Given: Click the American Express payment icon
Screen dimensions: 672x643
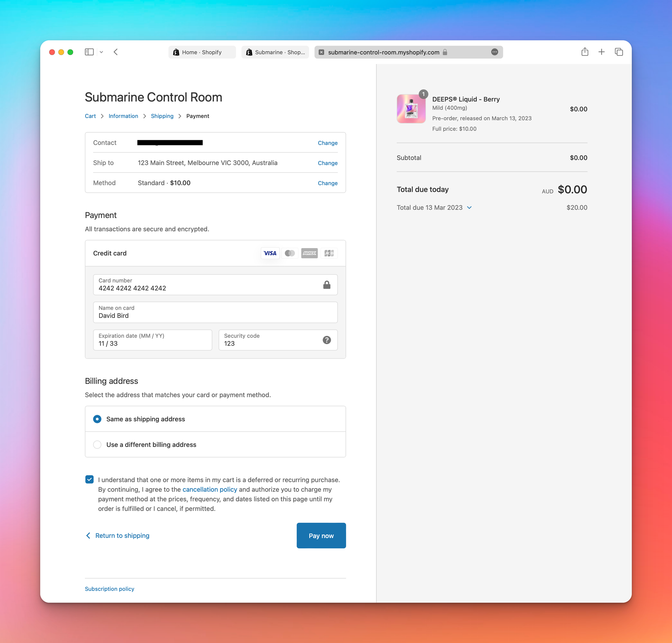Looking at the screenshot, I should (x=309, y=253).
